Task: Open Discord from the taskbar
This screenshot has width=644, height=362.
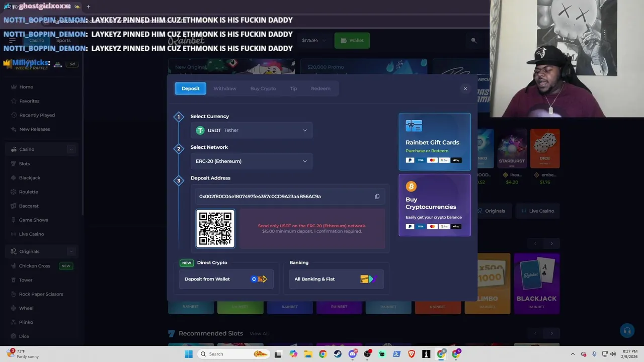Action: pyautogui.click(x=352, y=354)
